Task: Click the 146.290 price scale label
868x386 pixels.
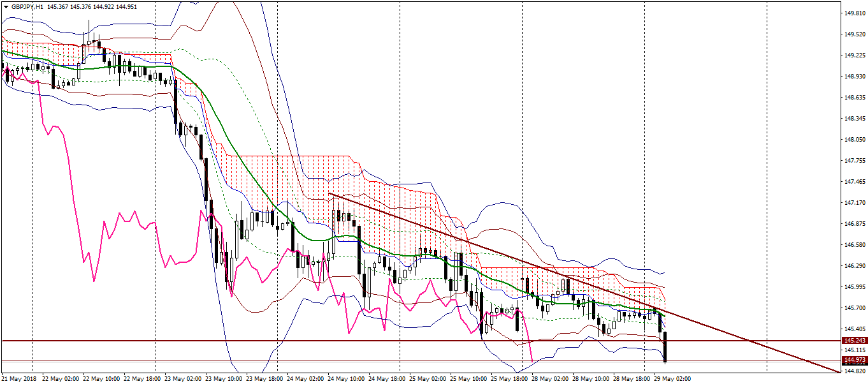Action: (854, 265)
